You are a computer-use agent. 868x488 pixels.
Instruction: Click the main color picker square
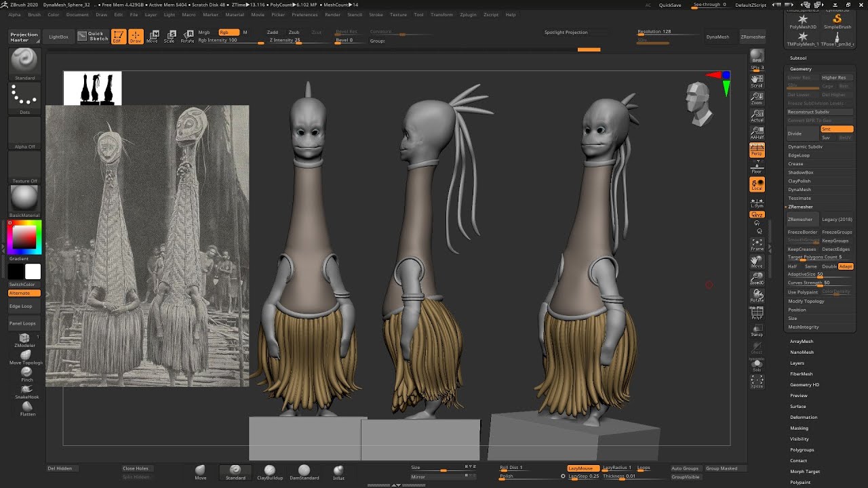pos(24,237)
